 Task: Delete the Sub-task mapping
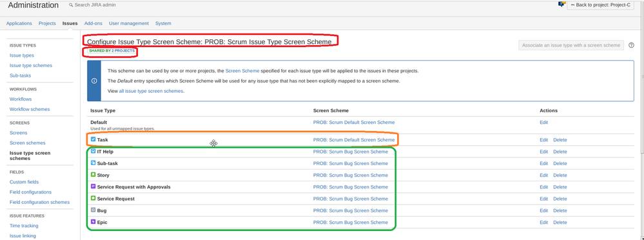560,163
